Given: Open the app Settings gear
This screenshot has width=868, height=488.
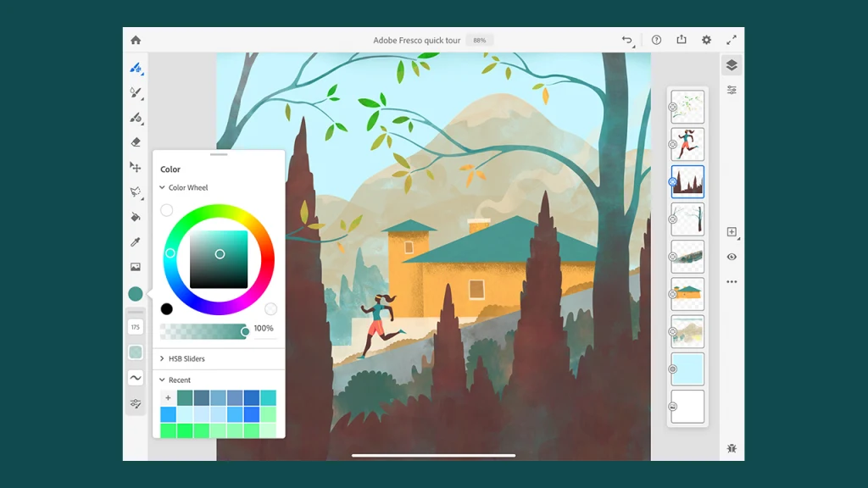Looking at the screenshot, I should tap(706, 39).
